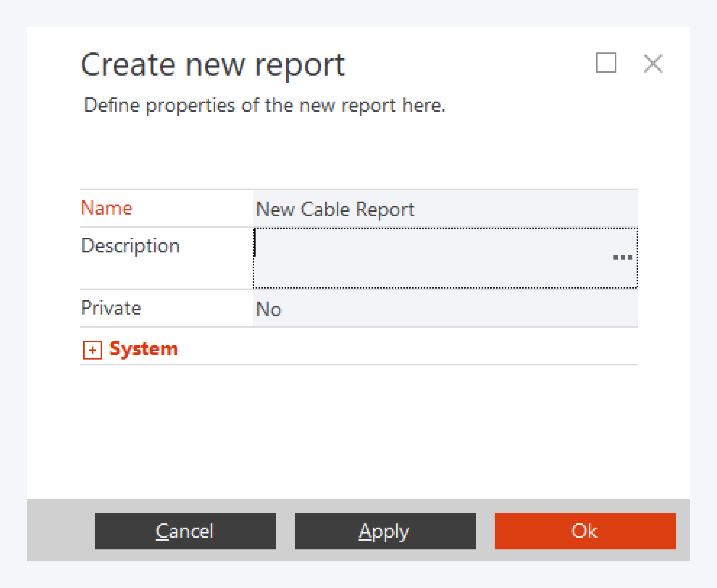Open the System group of settings
The width and height of the screenshot is (717, 588).
click(143, 349)
